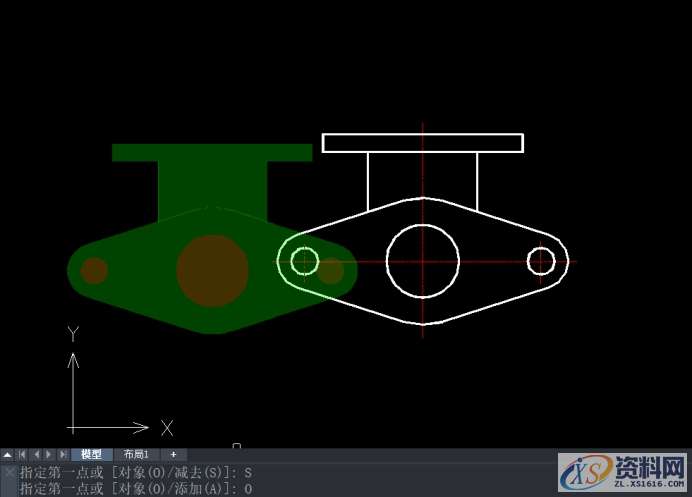Screen dimensions: 692x497
Task: Open the 布局1 layout tab
Action: tap(128, 455)
